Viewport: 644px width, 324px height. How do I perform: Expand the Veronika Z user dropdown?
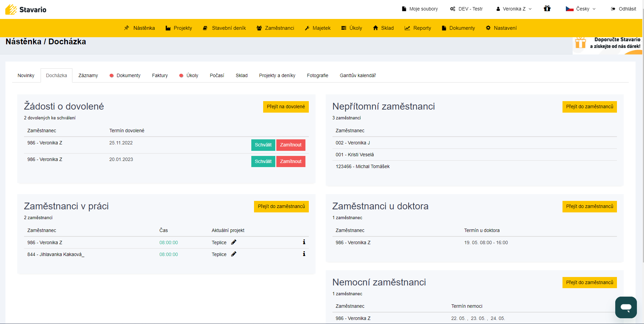pyautogui.click(x=514, y=9)
